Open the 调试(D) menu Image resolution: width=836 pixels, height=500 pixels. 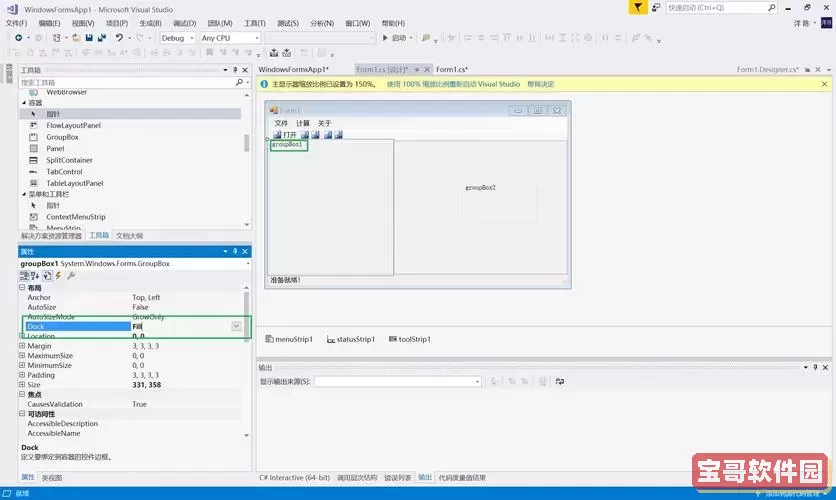(184, 23)
